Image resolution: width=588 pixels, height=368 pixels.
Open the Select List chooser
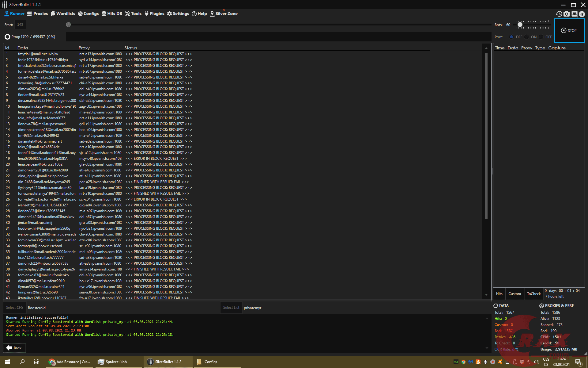click(231, 308)
